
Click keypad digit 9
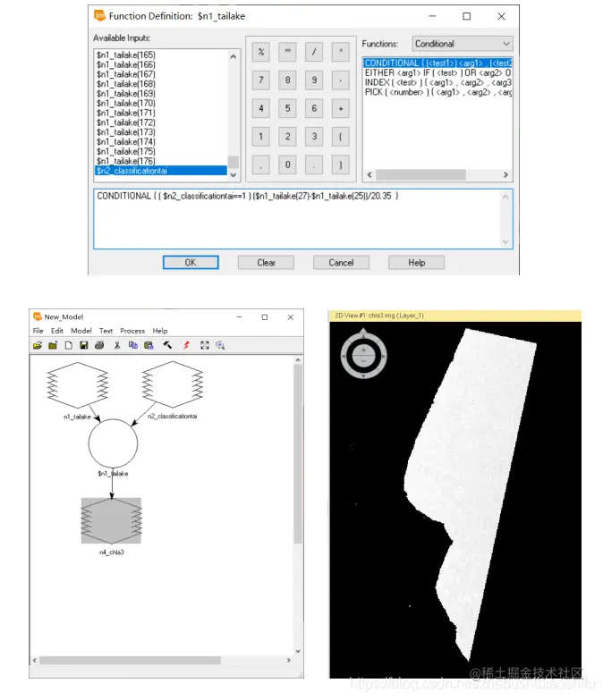314,80
